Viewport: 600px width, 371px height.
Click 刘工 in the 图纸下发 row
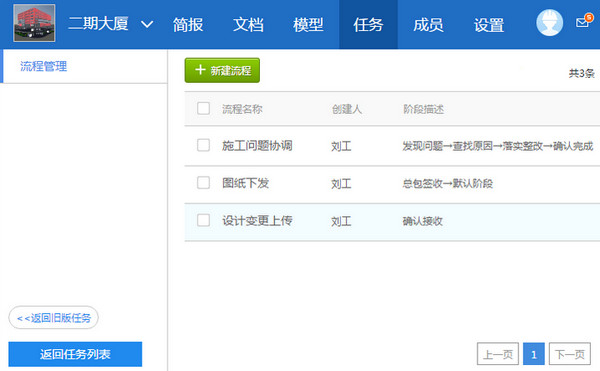341,184
